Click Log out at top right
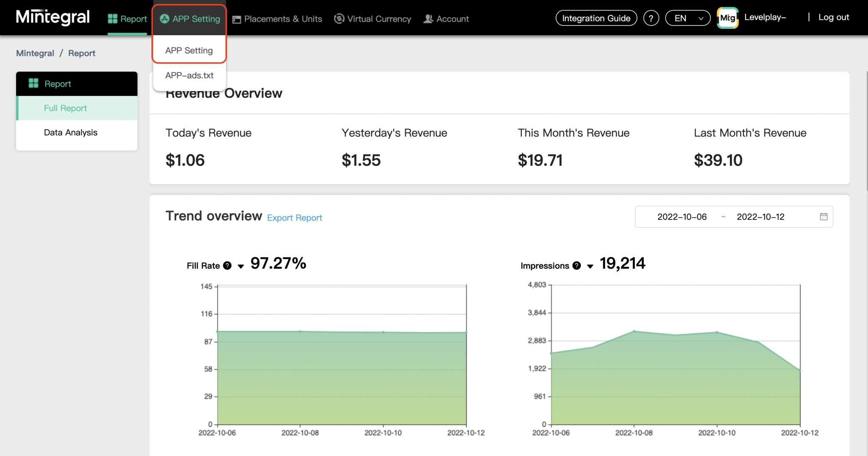The width and height of the screenshot is (868, 456). point(834,17)
